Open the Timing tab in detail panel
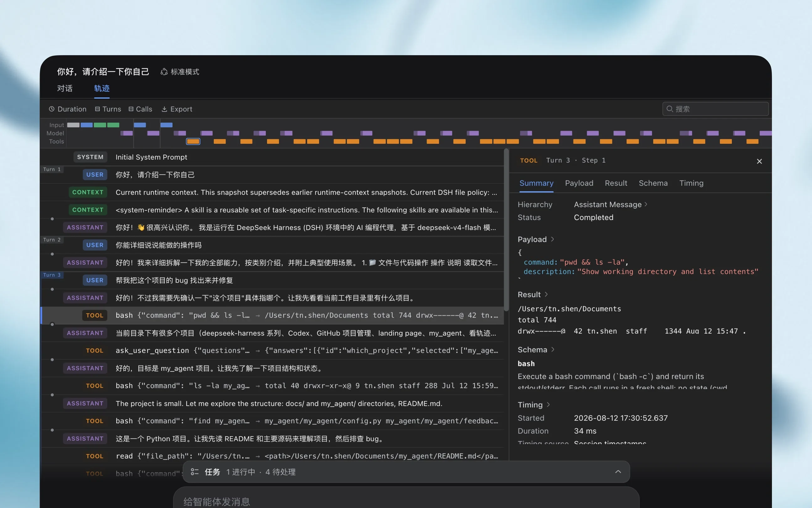Image resolution: width=812 pixels, height=508 pixels. 691,183
